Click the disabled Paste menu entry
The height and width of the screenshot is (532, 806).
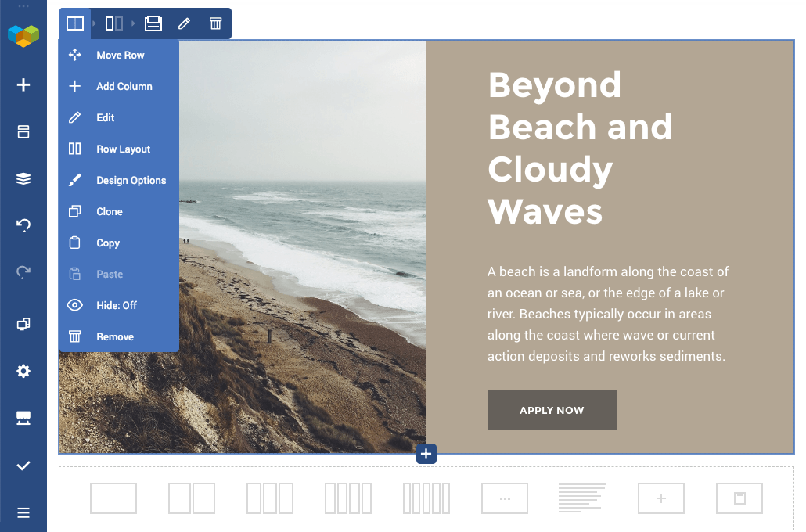coord(119,275)
